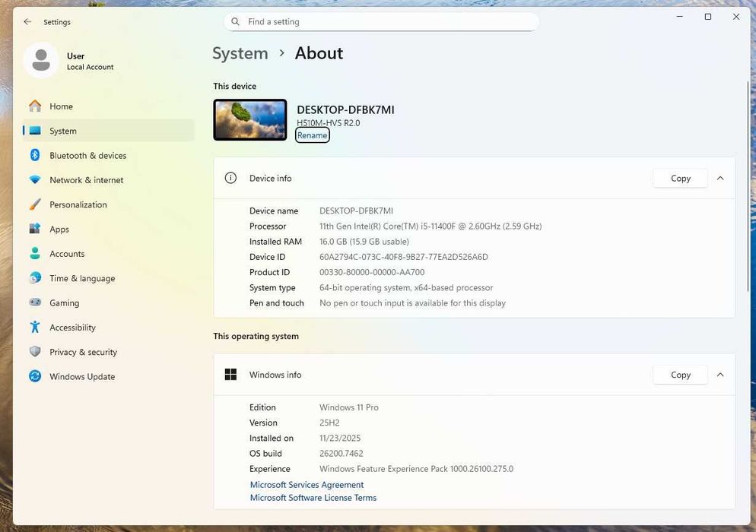Viewport: 756px width, 532px height.
Task: Open Windows Update settings
Action: point(109,376)
